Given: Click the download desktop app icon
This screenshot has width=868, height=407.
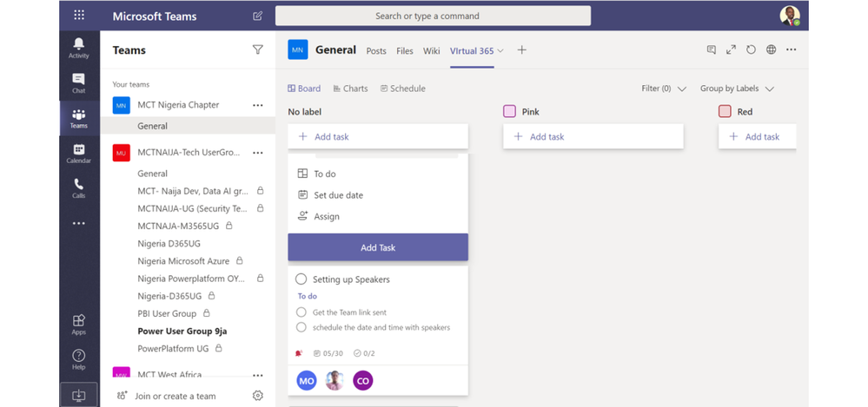Looking at the screenshot, I should tap(78, 395).
